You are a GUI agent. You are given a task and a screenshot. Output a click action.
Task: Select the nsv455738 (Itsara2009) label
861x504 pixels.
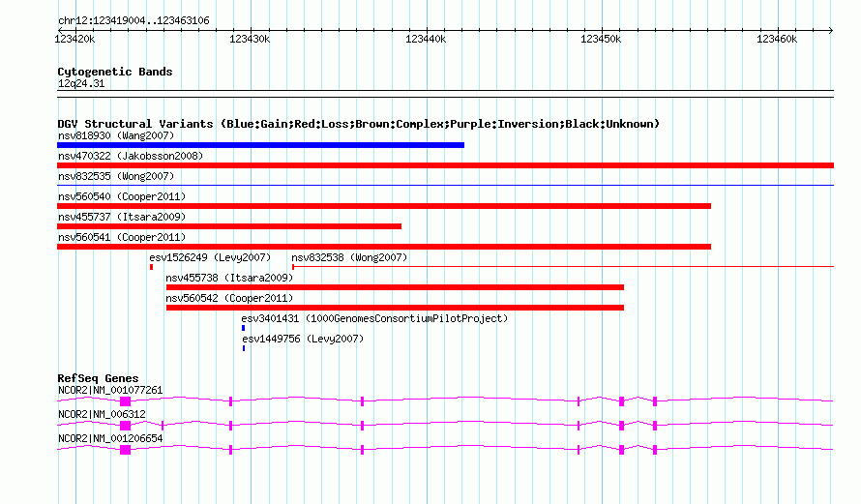click(229, 278)
